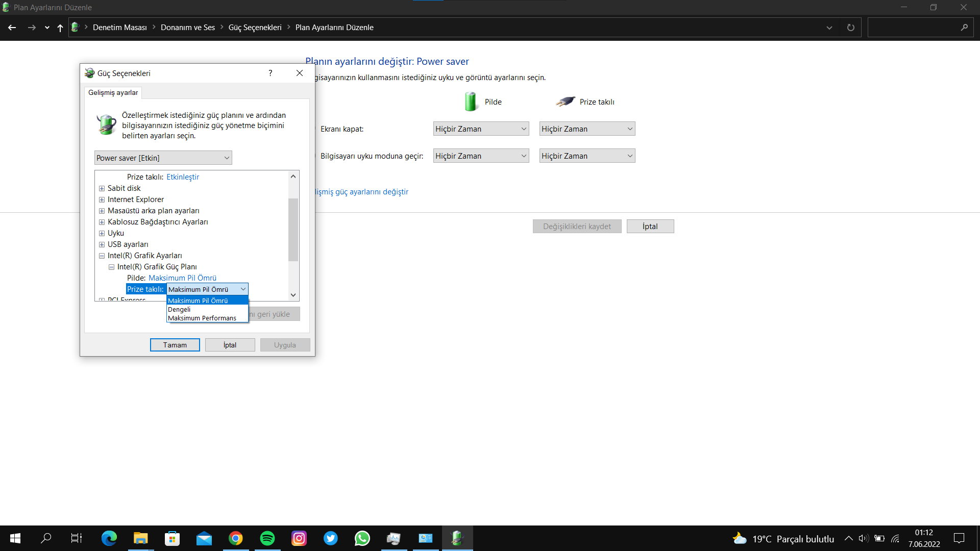Open Spotify from the taskbar
Screen dimensions: 980x551
pyautogui.click(x=267, y=538)
